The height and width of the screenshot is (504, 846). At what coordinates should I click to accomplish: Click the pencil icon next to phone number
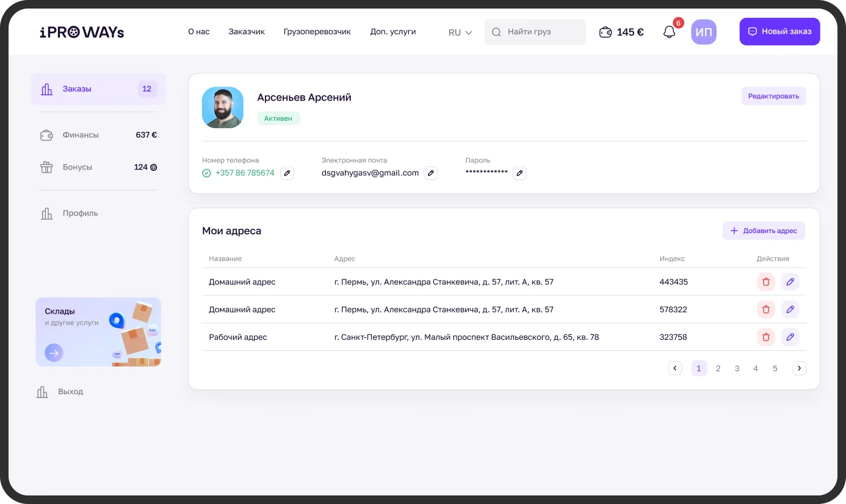(287, 173)
